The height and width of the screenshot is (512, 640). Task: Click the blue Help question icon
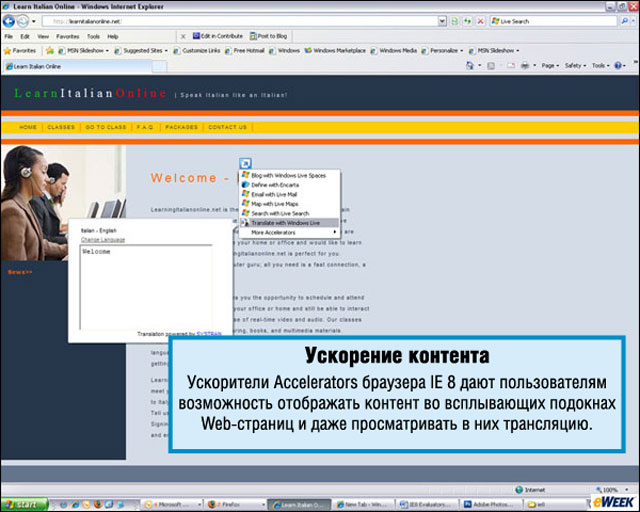pos(618,66)
